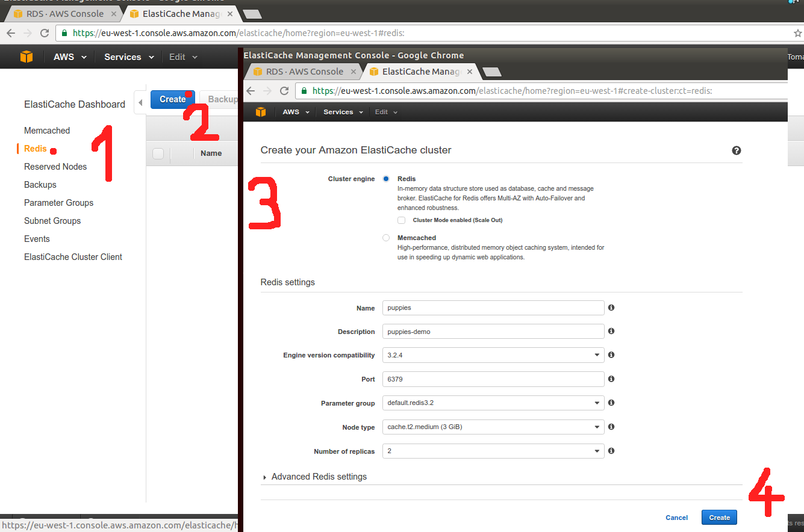Image resolution: width=804 pixels, height=532 pixels.
Task: Enable Cluster Mode enabled (Scale Out) checkbox
Action: 402,220
